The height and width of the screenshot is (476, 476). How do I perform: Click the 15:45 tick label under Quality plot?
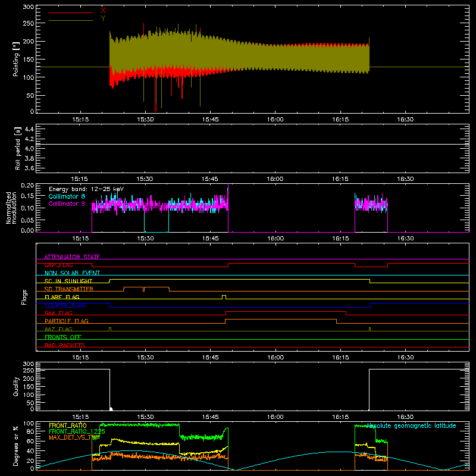click(x=211, y=417)
